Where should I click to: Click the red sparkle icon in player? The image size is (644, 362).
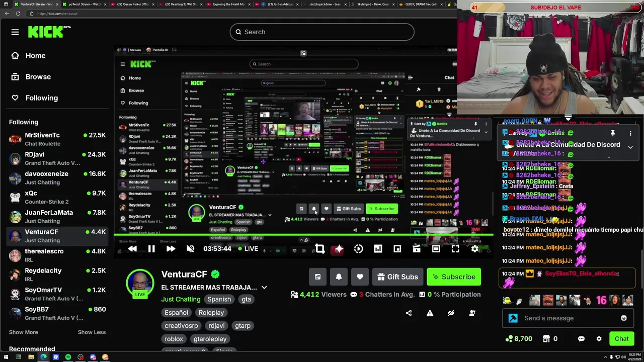click(x=339, y=249)
